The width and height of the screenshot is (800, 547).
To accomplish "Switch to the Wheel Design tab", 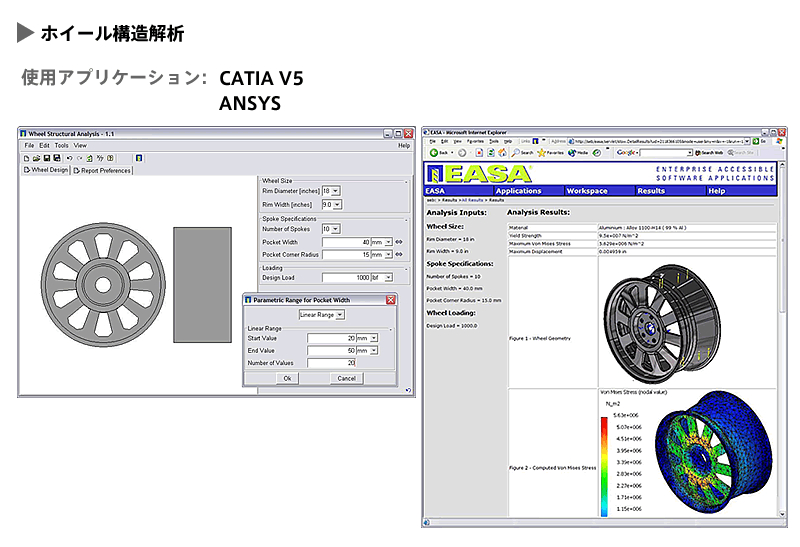I will [x=45, y=170].
